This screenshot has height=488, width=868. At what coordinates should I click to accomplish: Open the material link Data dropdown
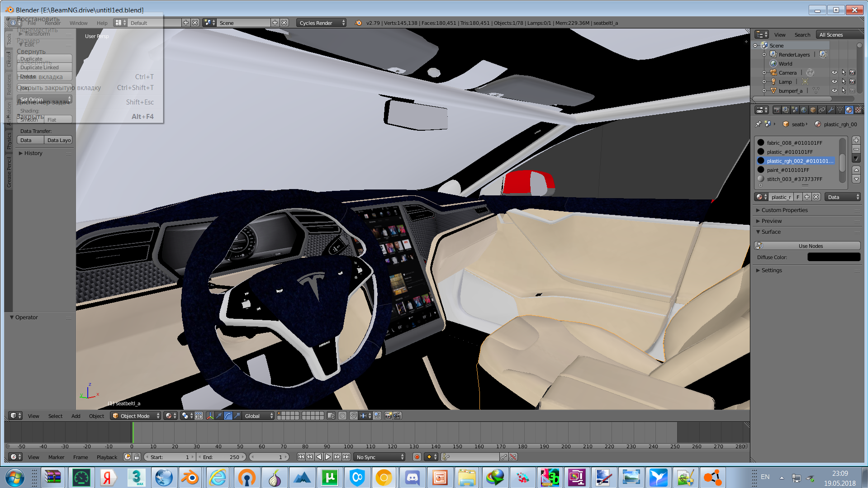click(843, 197)
